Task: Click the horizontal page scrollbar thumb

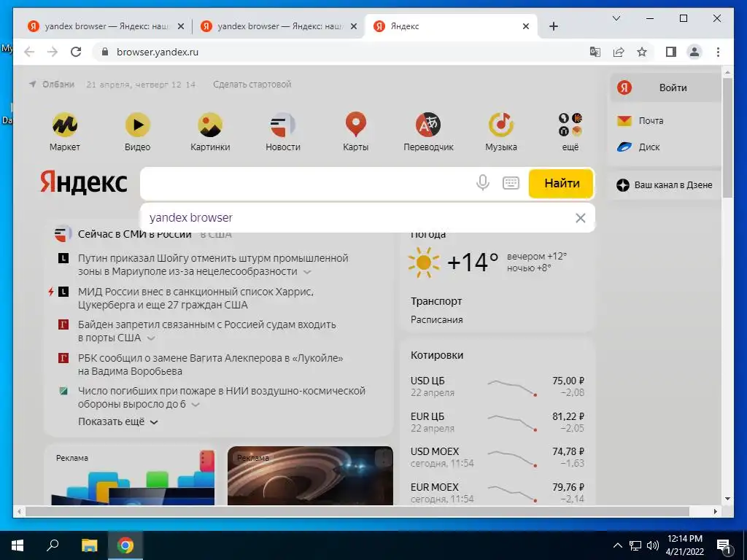Action: (x=357, y=511)
